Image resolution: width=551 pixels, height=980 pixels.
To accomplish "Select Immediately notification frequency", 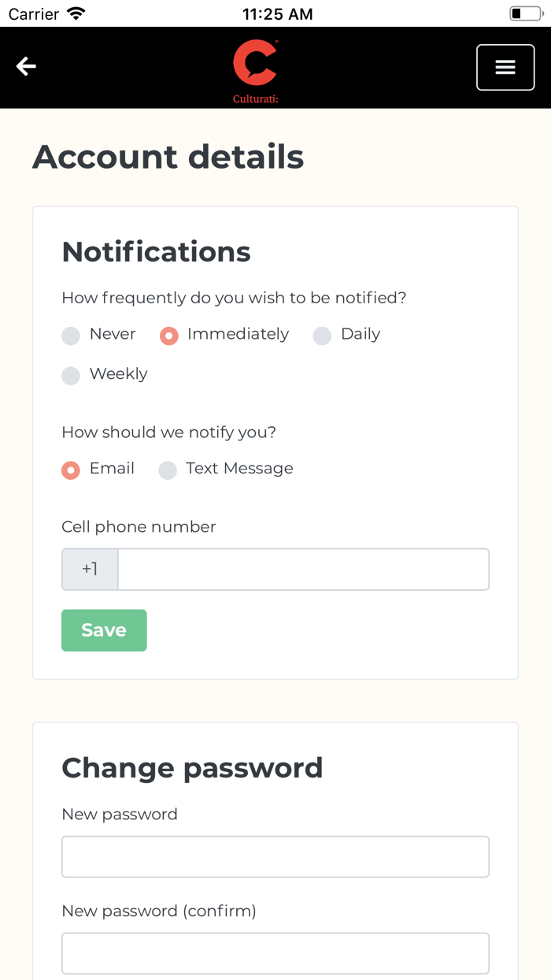I will [x=168, y=336].
